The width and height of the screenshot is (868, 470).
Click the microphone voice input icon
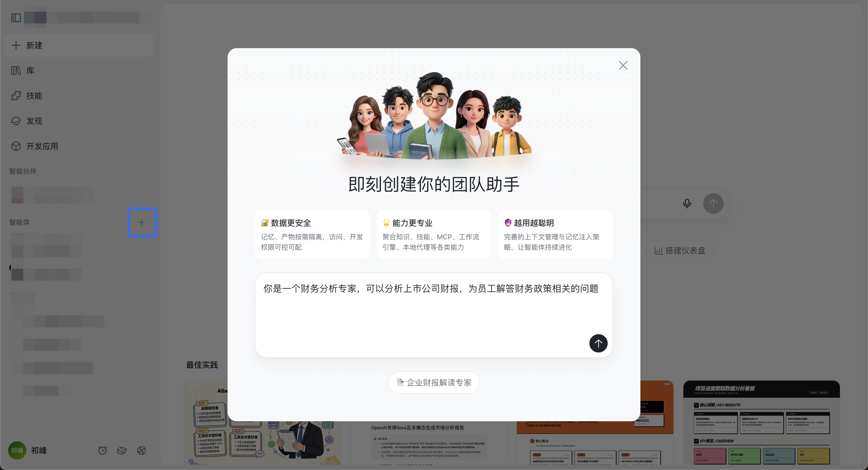(687, 203)
